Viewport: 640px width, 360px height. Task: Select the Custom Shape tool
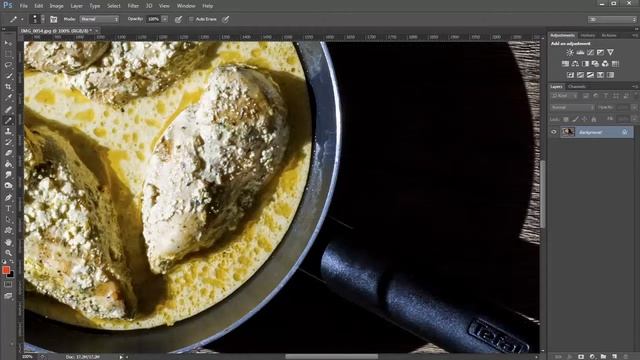[8, 231]
